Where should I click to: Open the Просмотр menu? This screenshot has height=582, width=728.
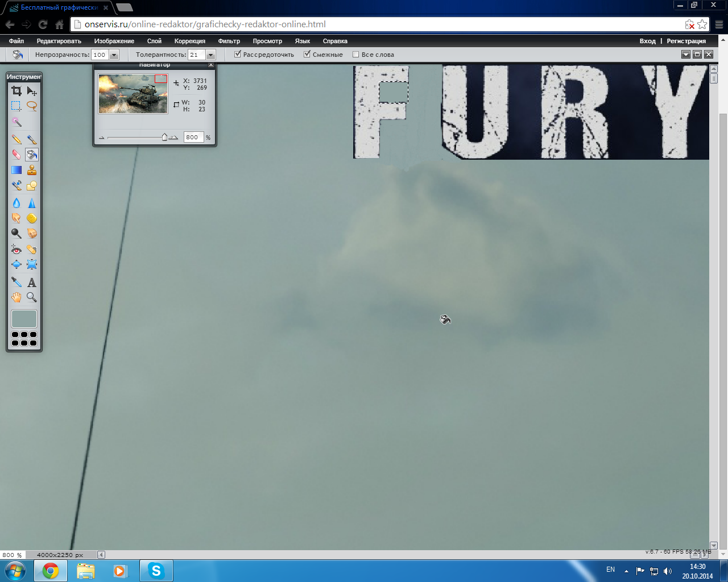point(267,41)
